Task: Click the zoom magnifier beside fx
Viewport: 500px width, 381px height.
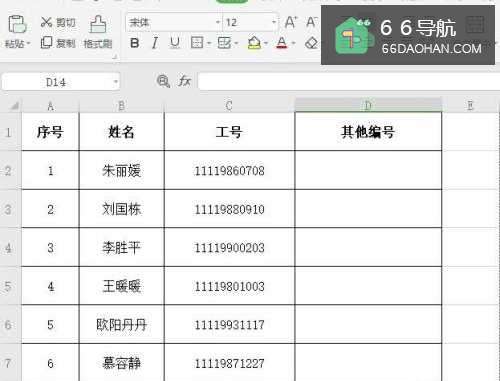Action: pyautogui.click(x=163, y=81)
